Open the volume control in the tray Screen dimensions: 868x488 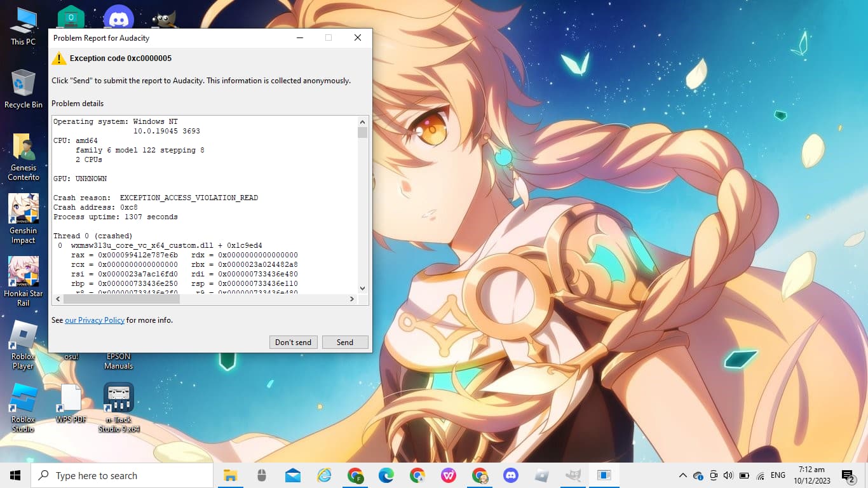(728, 475)
